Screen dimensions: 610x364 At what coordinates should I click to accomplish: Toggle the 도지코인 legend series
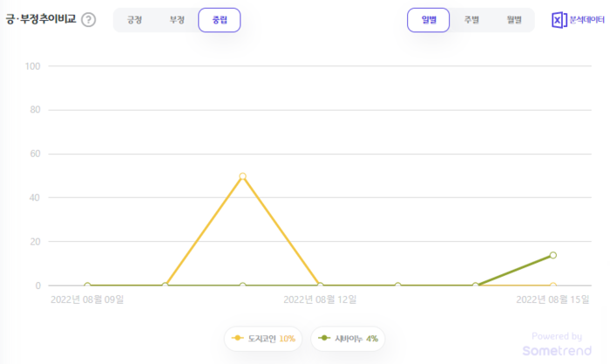(263, 338)
